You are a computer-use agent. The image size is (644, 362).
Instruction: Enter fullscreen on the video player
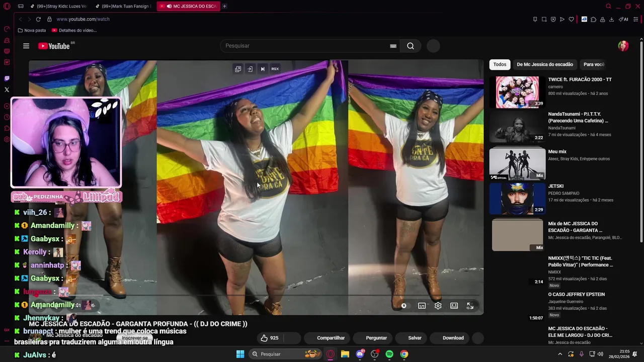[470, 306]
